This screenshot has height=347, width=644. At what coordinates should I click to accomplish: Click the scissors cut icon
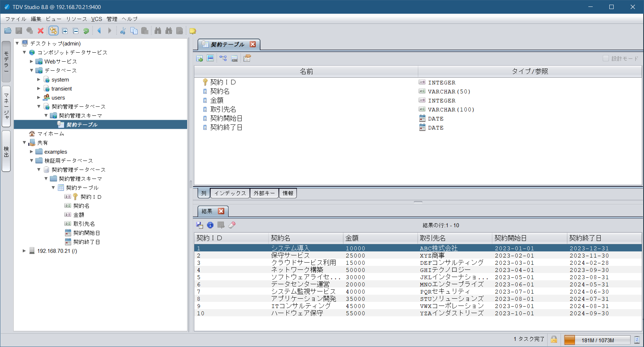(x=123, y=31)
